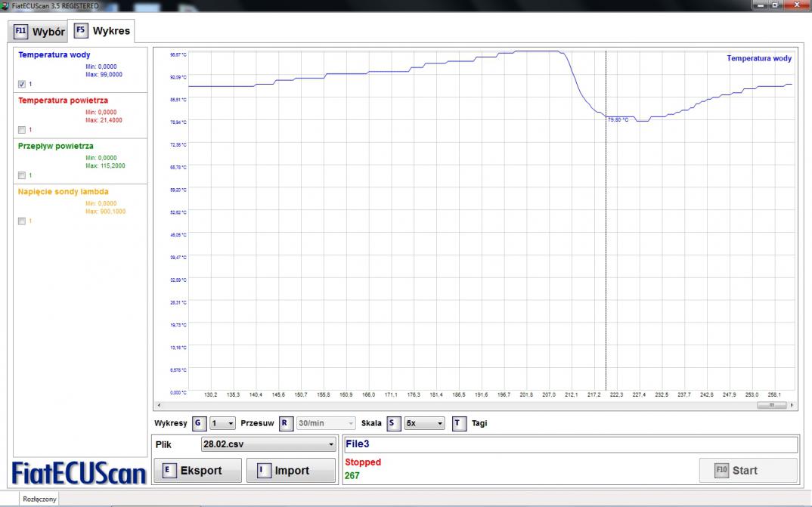Open the Skala 5x dropdown
The width and height of the screenshot is (812, 507).
pyautogui.click(x=424, y=423)
